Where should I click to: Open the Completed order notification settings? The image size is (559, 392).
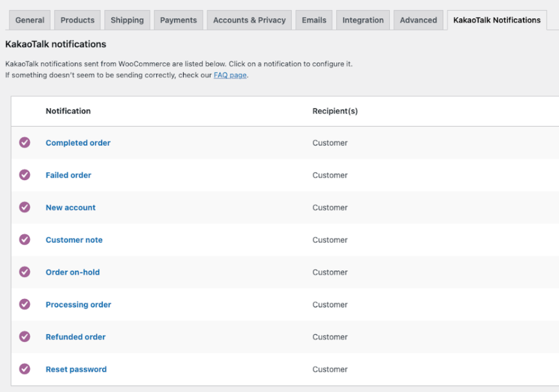[78, 143]
